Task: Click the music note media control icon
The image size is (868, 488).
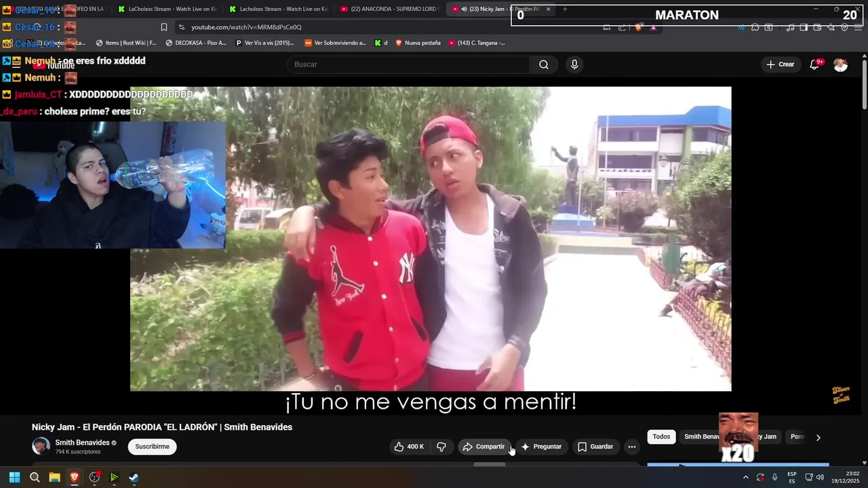Action: [790, 27]
